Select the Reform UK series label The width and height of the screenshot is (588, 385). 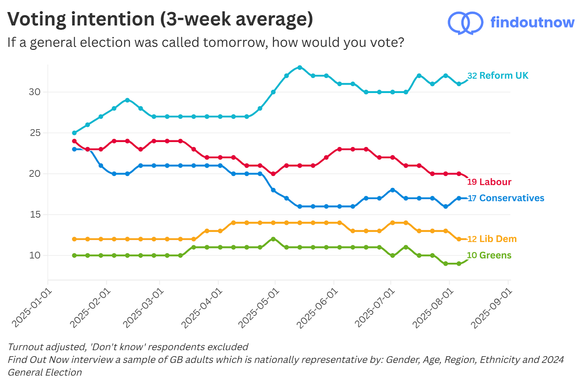point(498,75)
